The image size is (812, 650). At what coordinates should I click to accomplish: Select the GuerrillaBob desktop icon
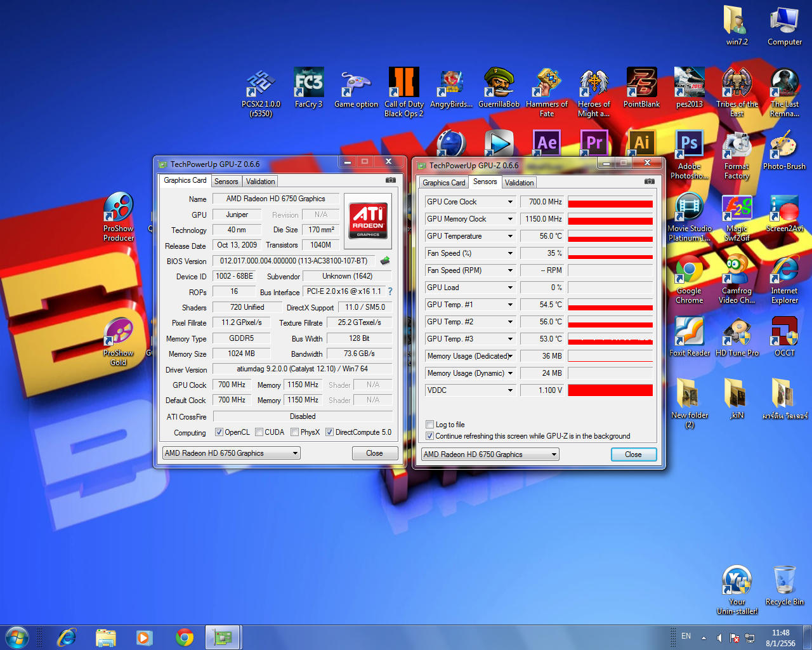click(x=499, y=88)
